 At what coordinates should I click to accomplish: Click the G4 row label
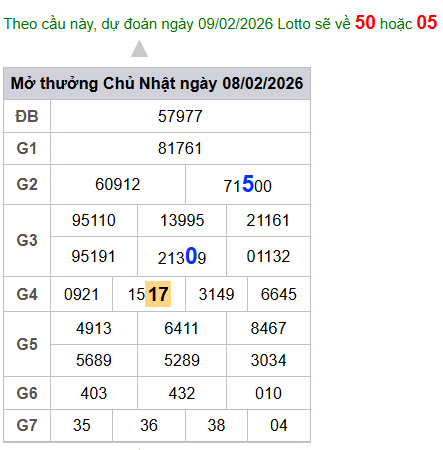(x=27, y=294)
